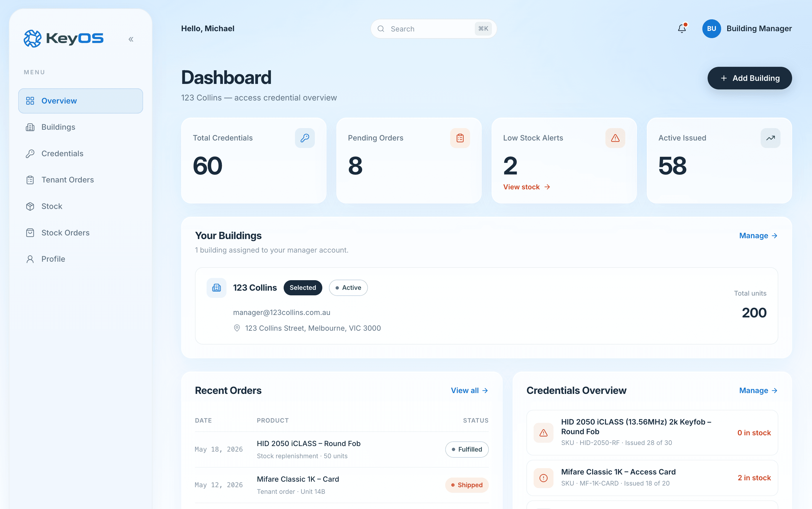Click the May 18, 2026 date cell

tap(218, 449)
